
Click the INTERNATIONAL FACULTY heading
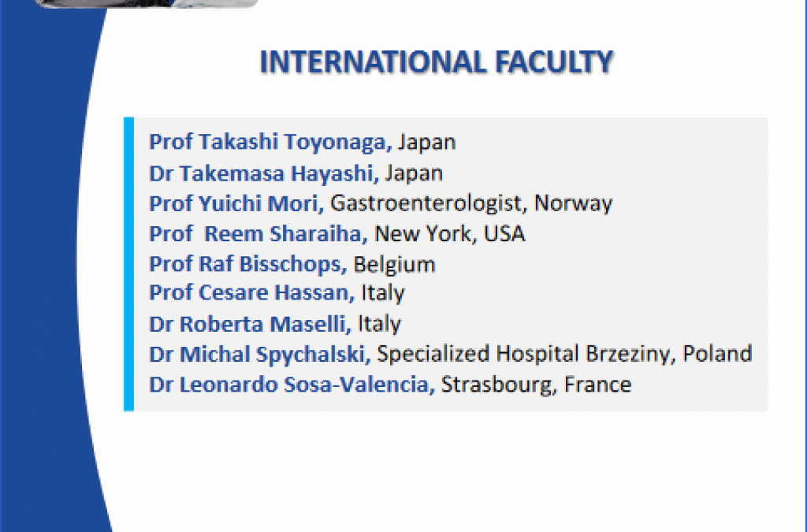tap(436, 61)
